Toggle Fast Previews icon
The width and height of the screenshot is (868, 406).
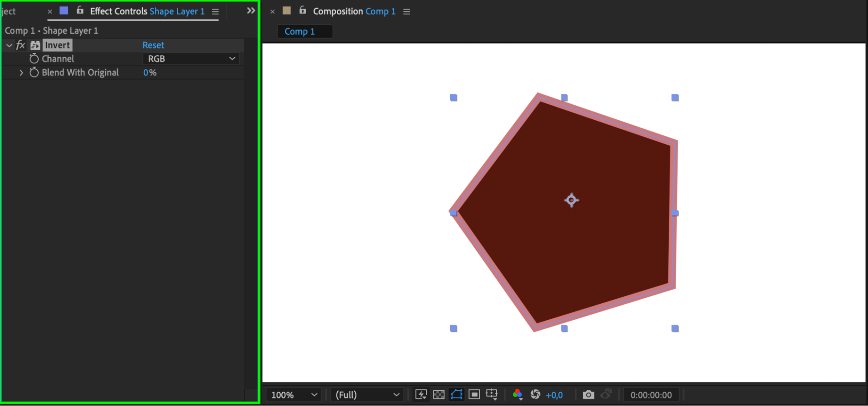[x=421, y=395]
